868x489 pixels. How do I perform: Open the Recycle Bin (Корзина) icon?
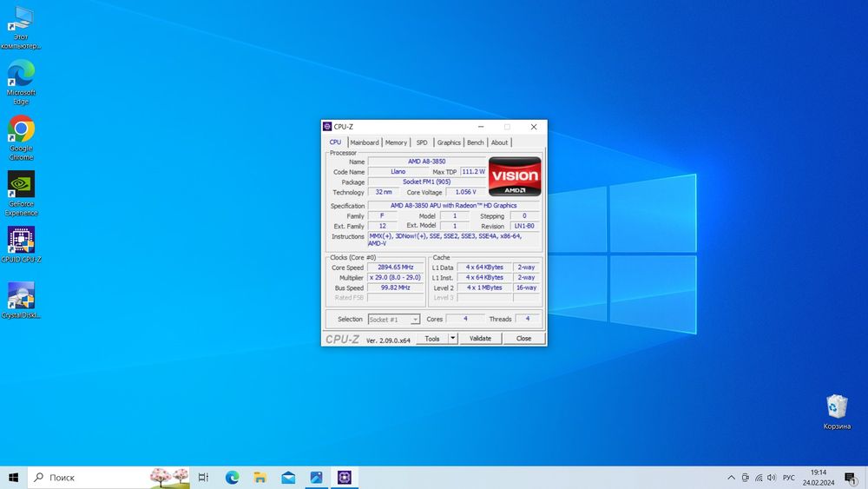tap(837, 407)
